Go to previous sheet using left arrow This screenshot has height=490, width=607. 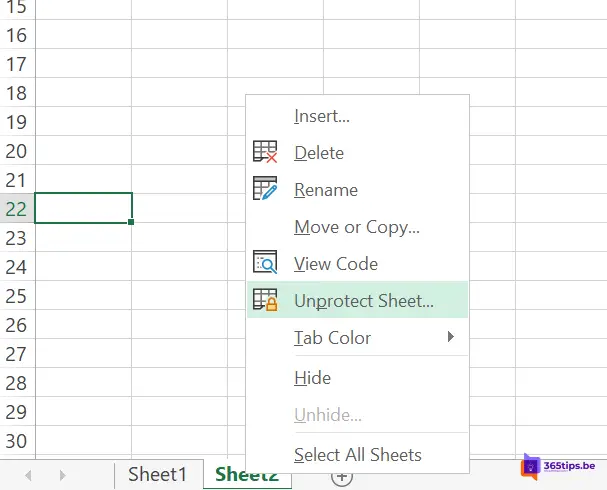[28, 475]
